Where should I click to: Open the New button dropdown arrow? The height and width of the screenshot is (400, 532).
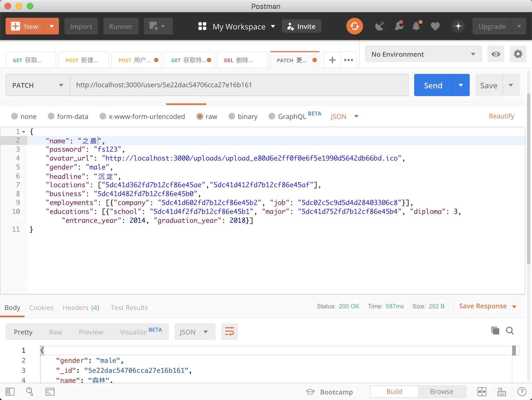point(51,26)
